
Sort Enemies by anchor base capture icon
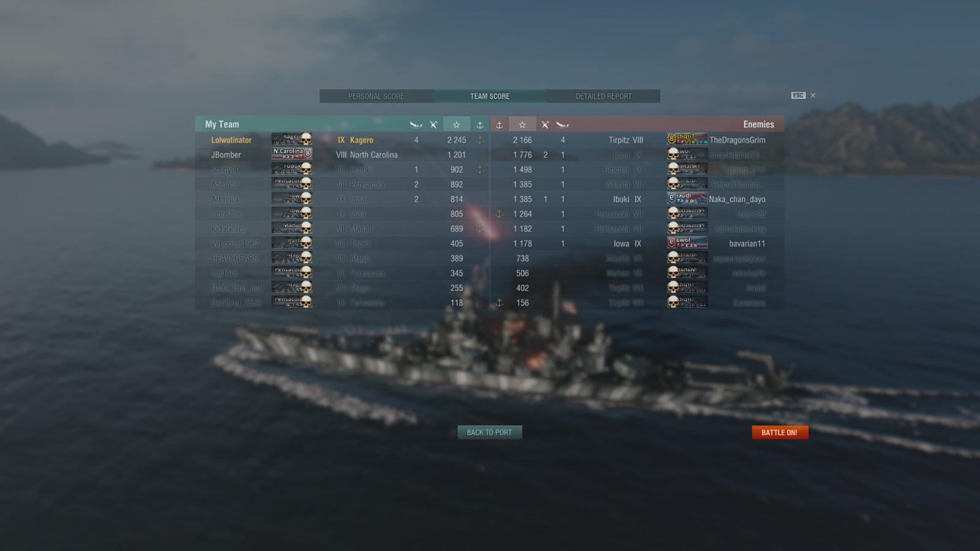pyautogui.click(x=499, y=124)
